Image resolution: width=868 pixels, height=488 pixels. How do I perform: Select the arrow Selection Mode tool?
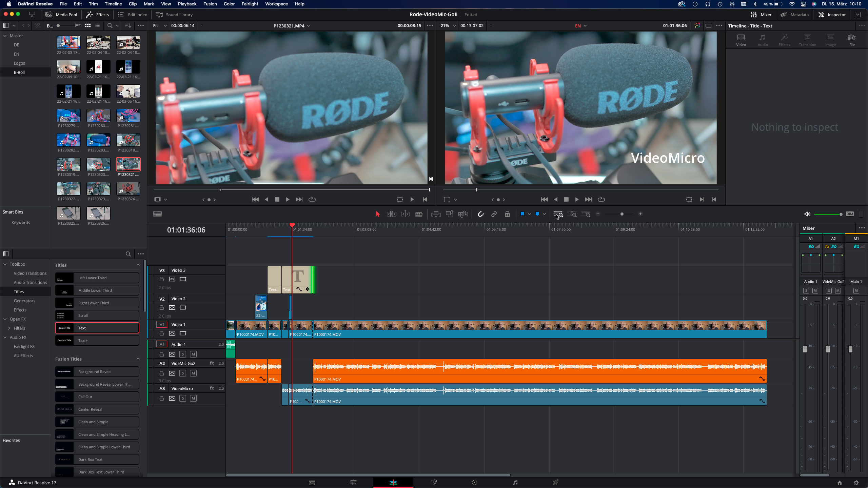click(x=378, y=214)
